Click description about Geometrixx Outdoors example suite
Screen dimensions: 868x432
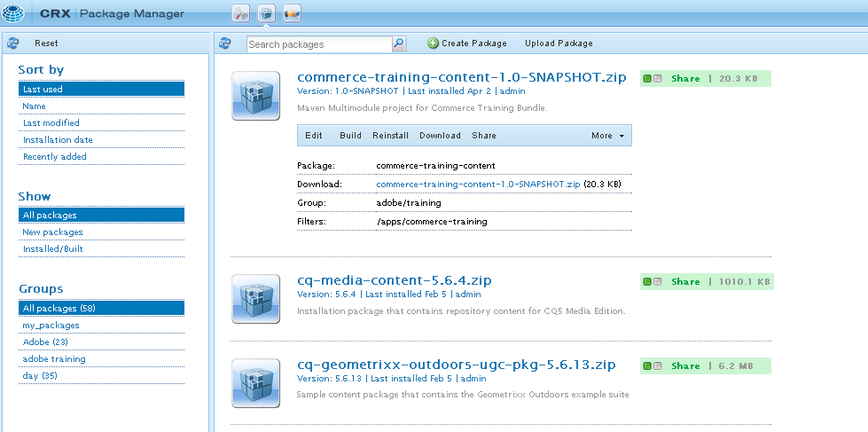click(x=463, y=395)
